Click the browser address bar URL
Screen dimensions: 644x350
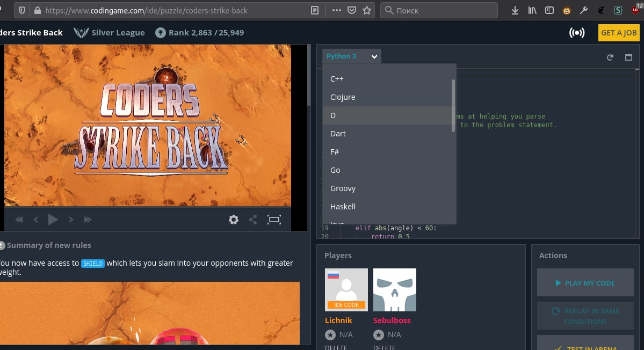pyautogui.click(x=146, y=11)
